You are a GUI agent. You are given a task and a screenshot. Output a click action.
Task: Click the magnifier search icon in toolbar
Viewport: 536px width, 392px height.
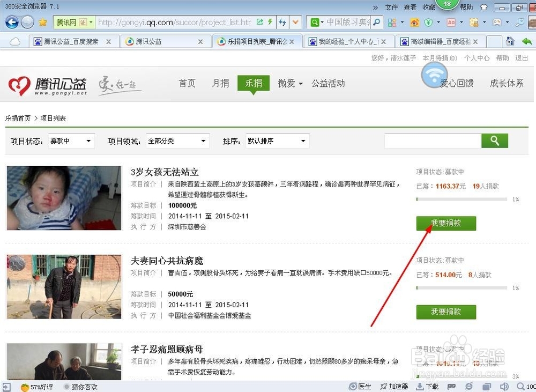520,23
